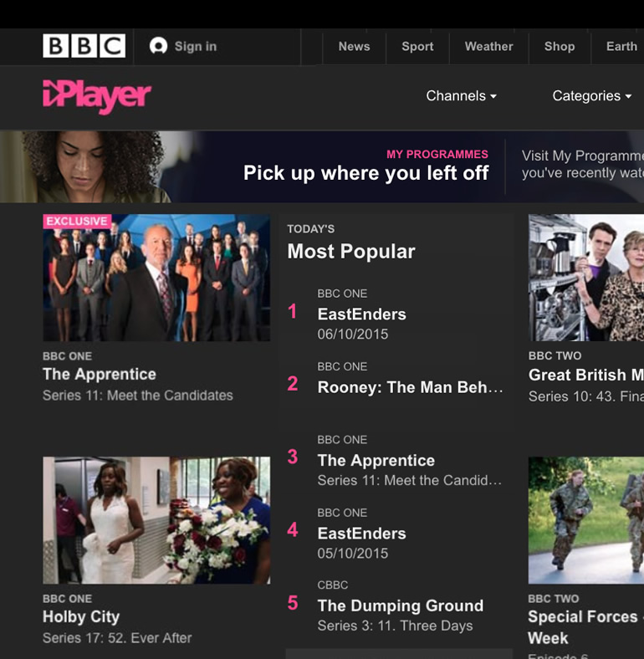
Task: Select most popular item EastEnders 06/10/2015
Action: point(395,314)
